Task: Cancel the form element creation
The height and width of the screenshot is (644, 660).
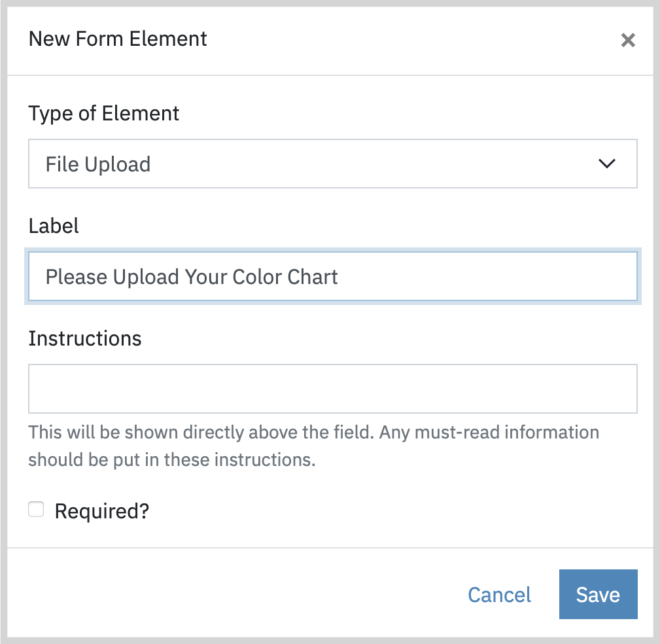Action: click(499, 595)
